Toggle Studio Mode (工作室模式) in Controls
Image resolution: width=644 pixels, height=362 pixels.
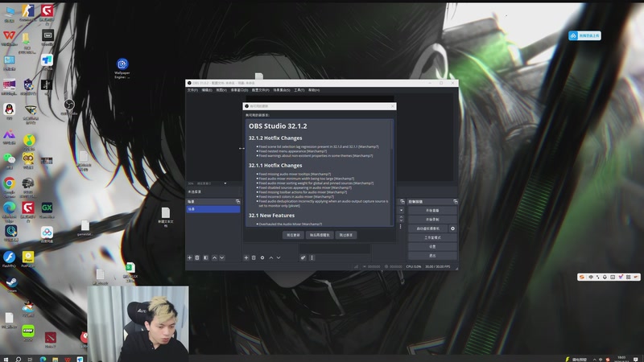point(432,237)
